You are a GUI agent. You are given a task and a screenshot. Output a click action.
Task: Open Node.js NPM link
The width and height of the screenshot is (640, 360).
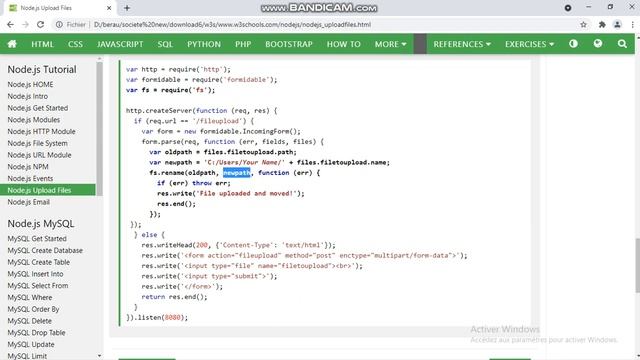(x=28, y=167)
